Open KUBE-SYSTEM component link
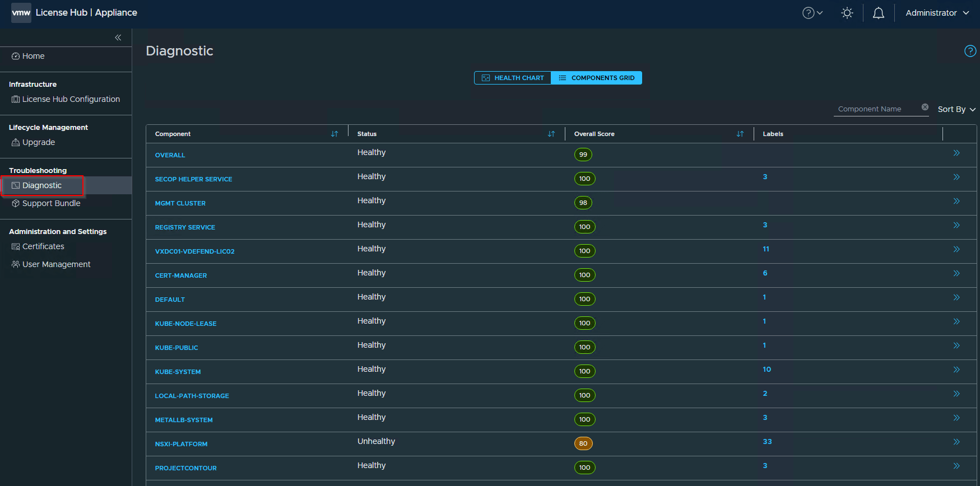This screenshot has width=980, height=486. click(x=178, y=372)
